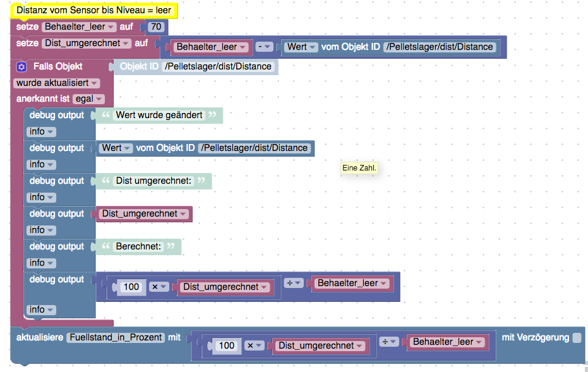Edit the 'Wert wurde geändert' text field
This screenshot has width=588, height=372.
pyautogui.click(x=159, y=115)
